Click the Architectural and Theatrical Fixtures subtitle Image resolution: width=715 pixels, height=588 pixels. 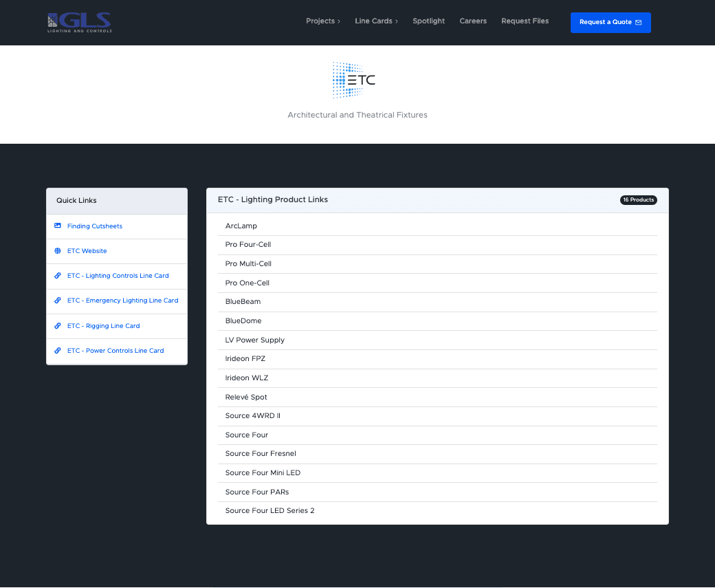[x=357, y=115]
